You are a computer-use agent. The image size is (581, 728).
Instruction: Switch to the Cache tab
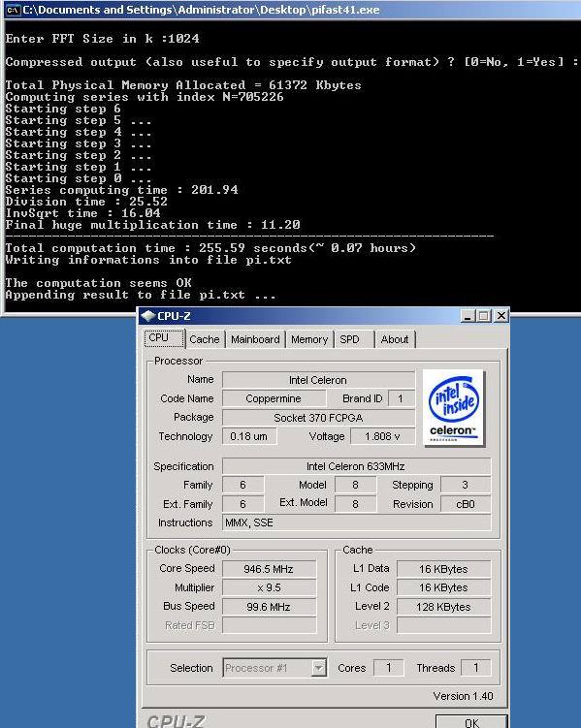[x=205, y=339]
